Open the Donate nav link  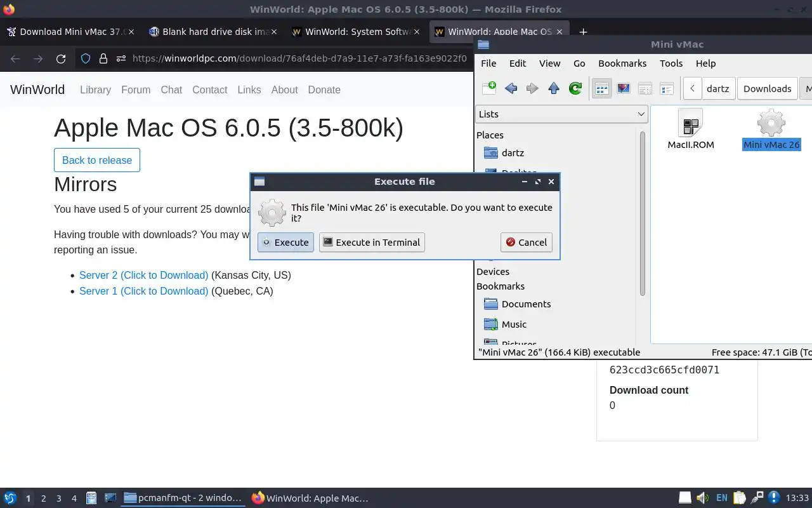(324, 90)
